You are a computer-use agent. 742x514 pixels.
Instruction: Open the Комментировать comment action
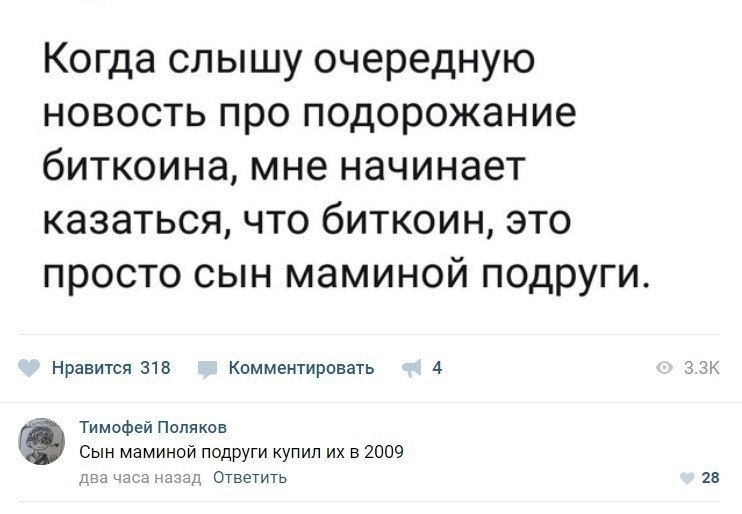pos(301,368)
